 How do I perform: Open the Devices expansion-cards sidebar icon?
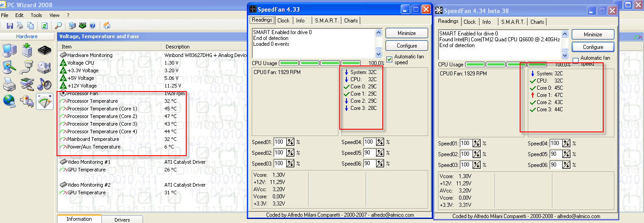point(27,84)
